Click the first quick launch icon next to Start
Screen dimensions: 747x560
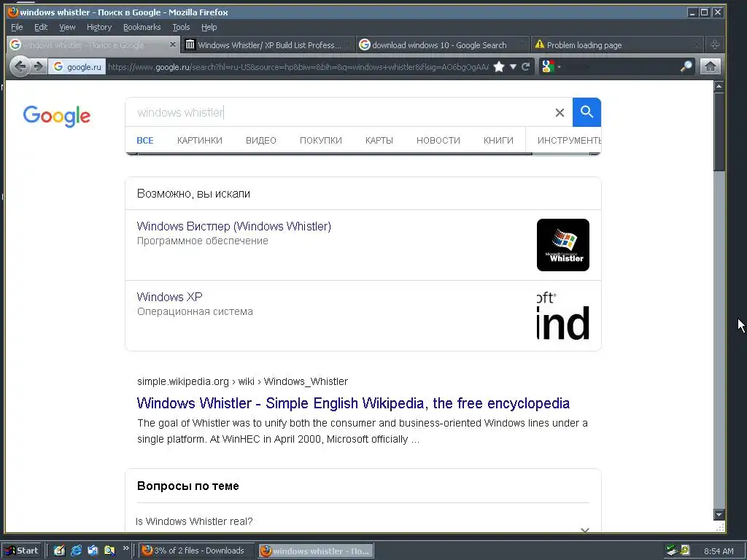click(59, 551)
